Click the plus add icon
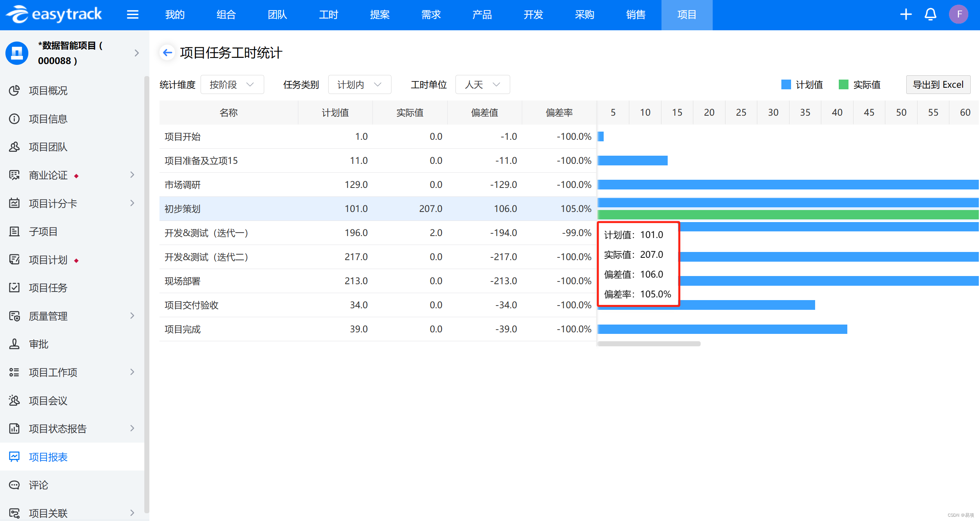Screen dimensions: 980x521 click(906, 15)
